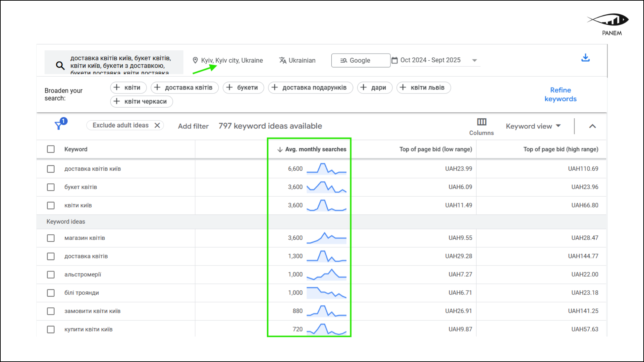Image resolution: width=644 pixels, height=362 pixels.
Task: Click the Add filter button
Action: pos(193,126)
